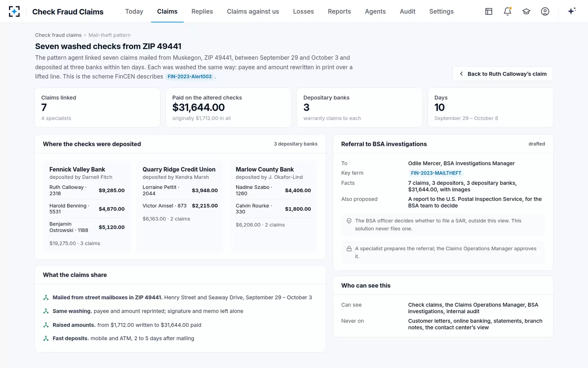Screen dimensions: 588x368
Task: Click the Marlow County Bank heading
Action: point(265,169)
